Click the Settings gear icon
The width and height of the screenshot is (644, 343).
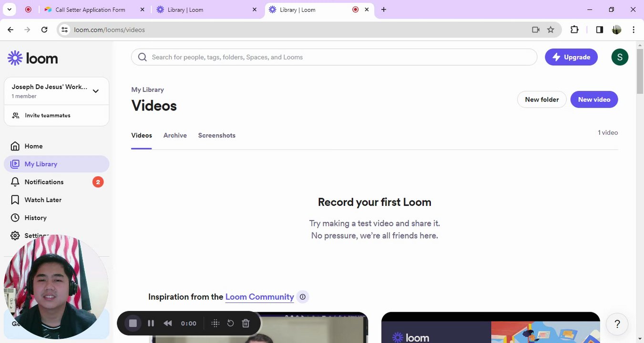[15, 236]
